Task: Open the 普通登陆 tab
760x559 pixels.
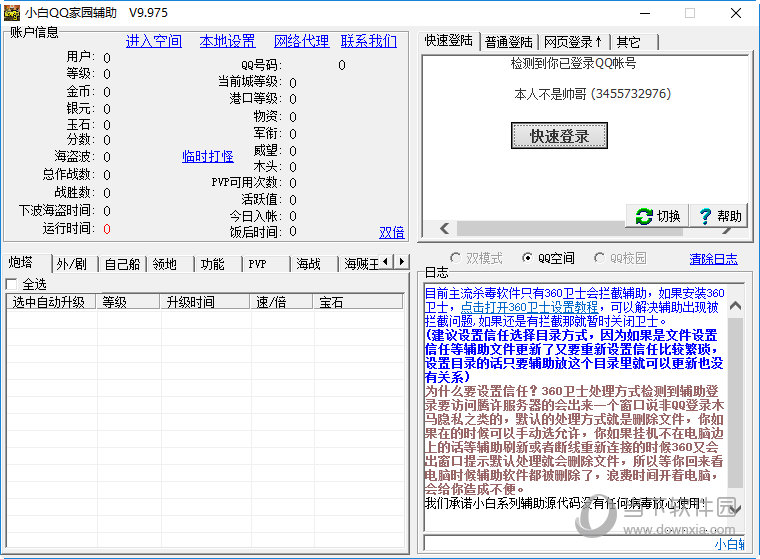Action: pos(509,43)
